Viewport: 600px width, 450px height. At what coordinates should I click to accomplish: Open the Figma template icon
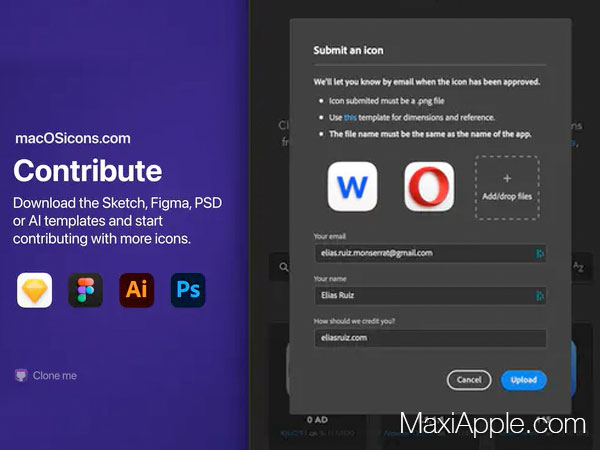[85, 290]
